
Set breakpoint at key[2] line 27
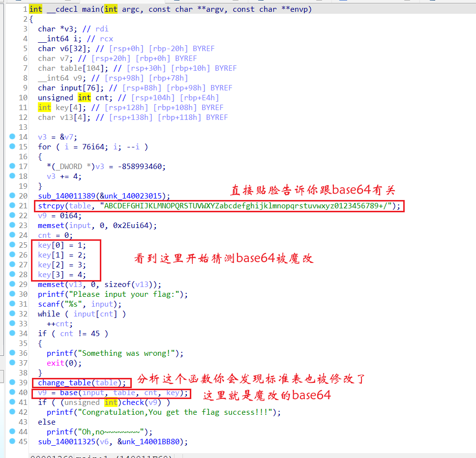[12, 264]
